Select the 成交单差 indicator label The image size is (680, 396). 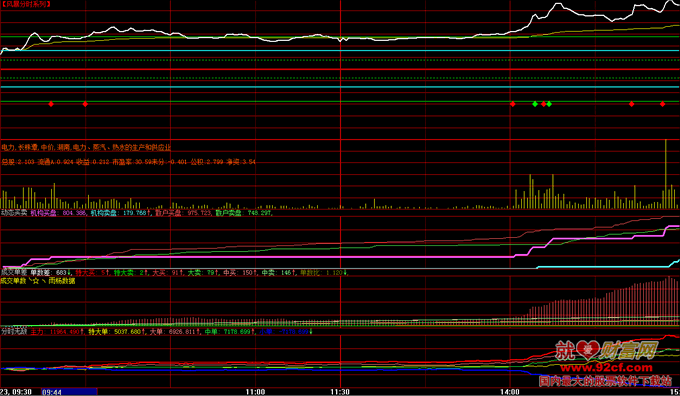click(14, 273)
